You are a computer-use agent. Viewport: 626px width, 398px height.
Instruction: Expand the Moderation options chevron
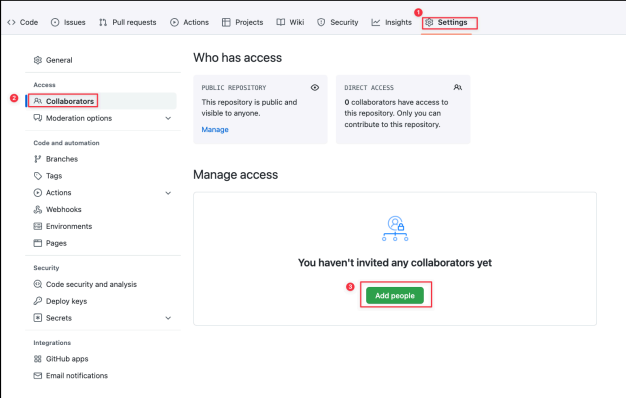(168, 118)
